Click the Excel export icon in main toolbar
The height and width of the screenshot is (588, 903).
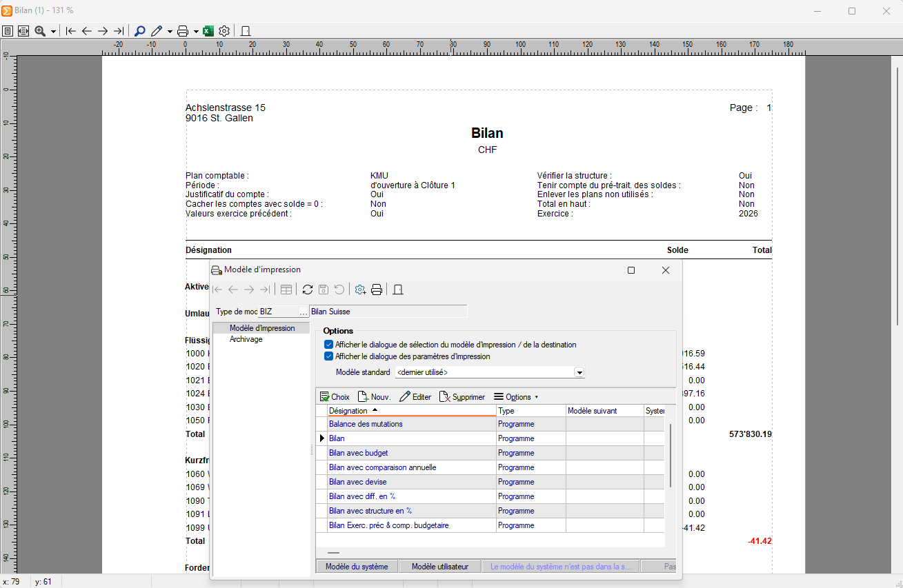(x=208, y=31)
